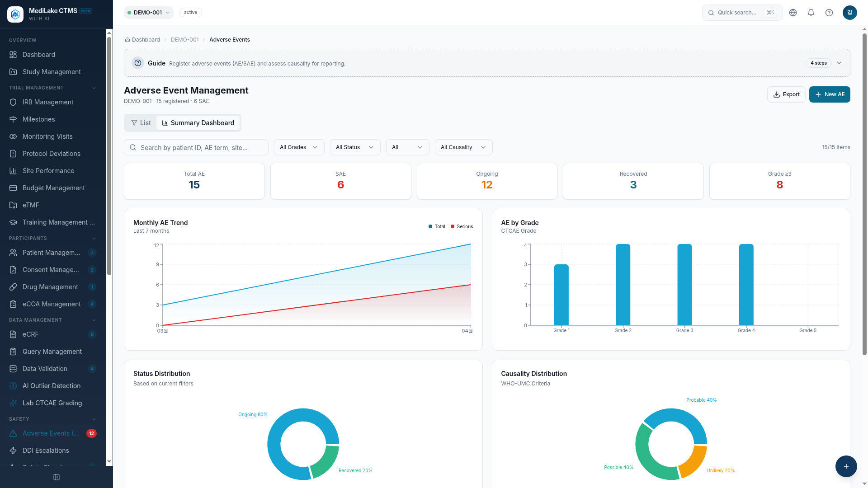Collapse the Participants section

(x=94, y=238)
